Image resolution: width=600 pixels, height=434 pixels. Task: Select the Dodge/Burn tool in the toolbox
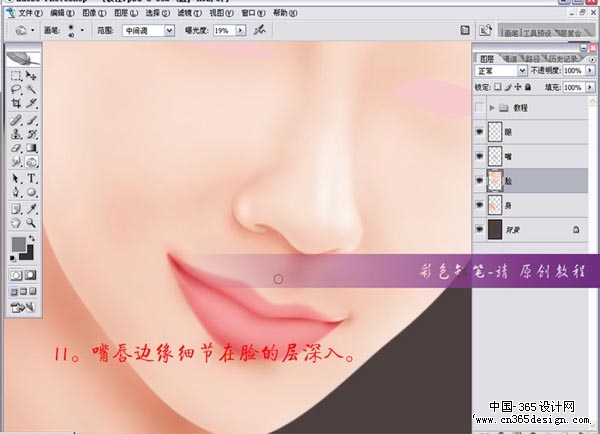[x=31, y=162]
